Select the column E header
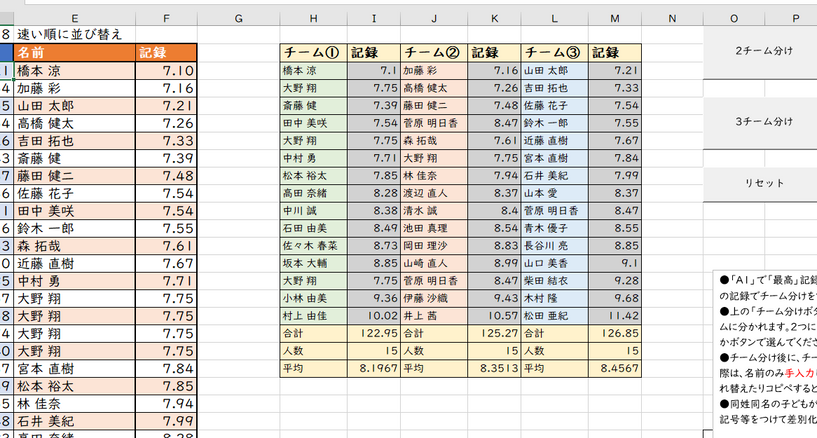 [75, 17]
